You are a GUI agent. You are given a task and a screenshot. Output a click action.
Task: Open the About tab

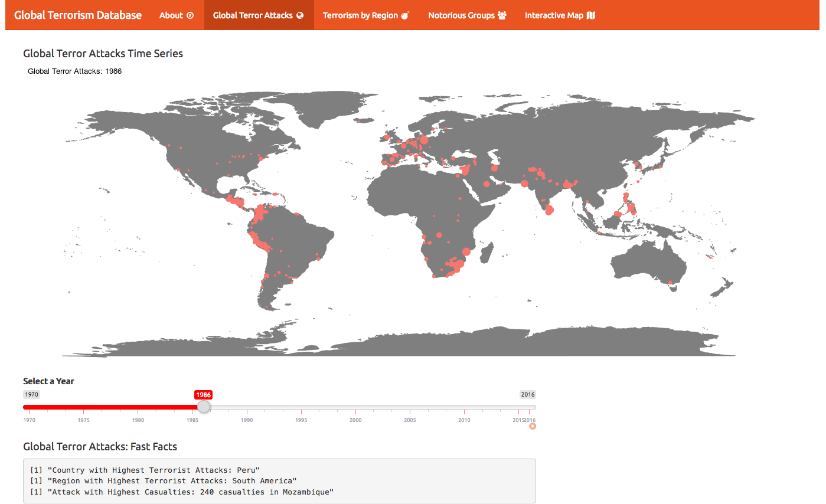[171, 15]
